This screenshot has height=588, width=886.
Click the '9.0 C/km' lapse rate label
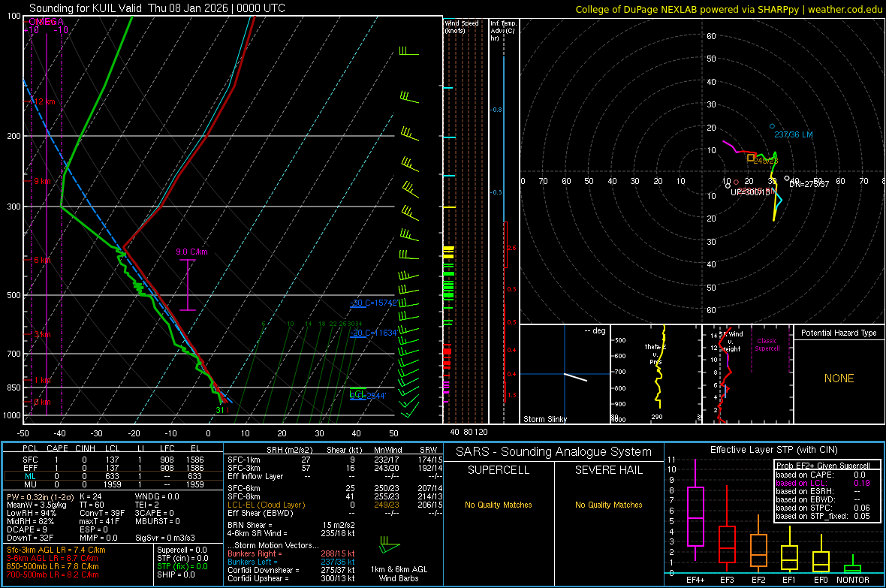pyautogui.click(x=191, y=252)
